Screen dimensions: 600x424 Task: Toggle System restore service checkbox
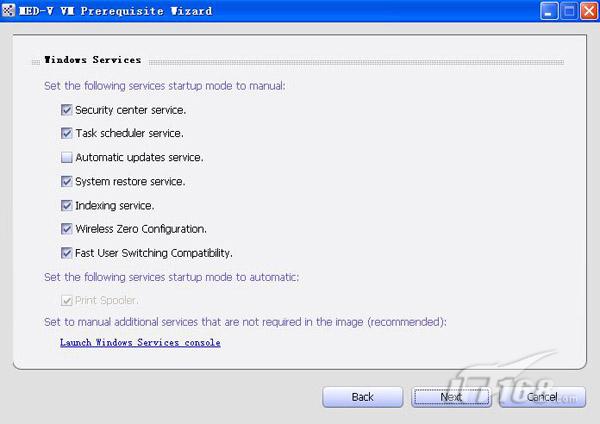tap(67, 181)
